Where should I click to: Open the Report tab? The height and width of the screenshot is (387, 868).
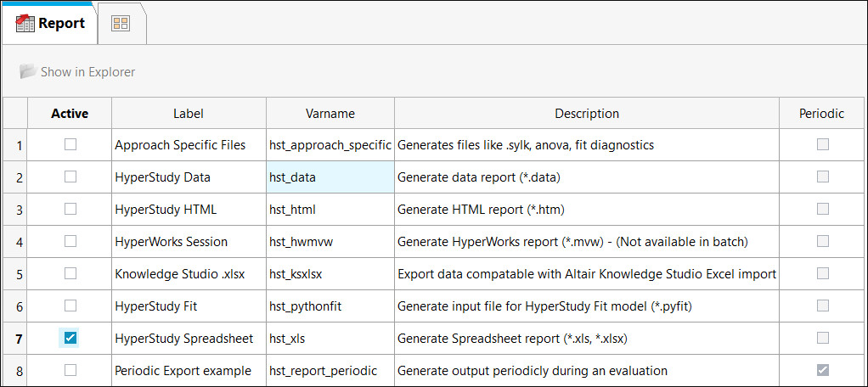coord(50,23)
